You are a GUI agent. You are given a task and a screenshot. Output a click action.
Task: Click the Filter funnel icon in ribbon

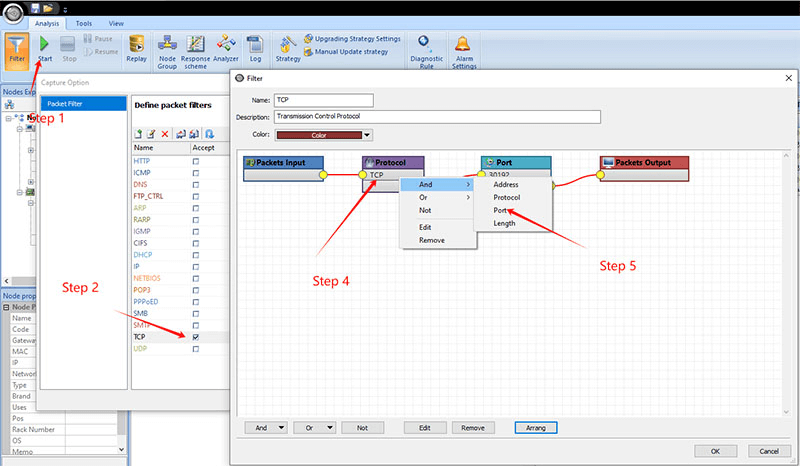(17, 46)
